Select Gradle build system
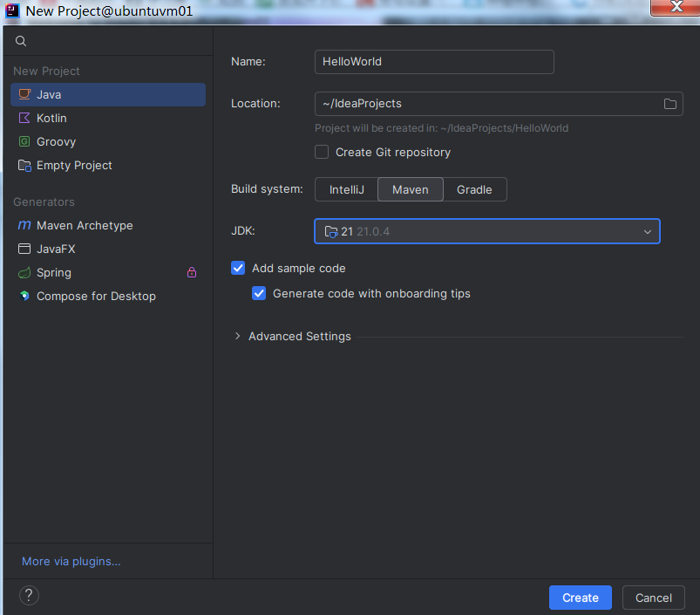700x615 pixels. 474,189
